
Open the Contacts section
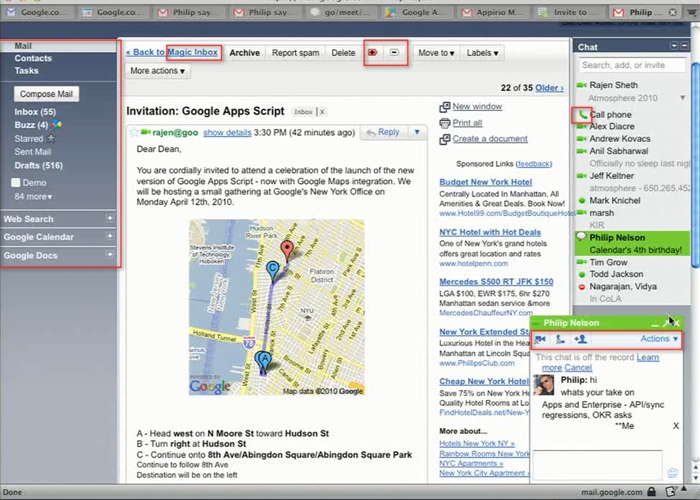pyautogui.click(x=33, y=59)
